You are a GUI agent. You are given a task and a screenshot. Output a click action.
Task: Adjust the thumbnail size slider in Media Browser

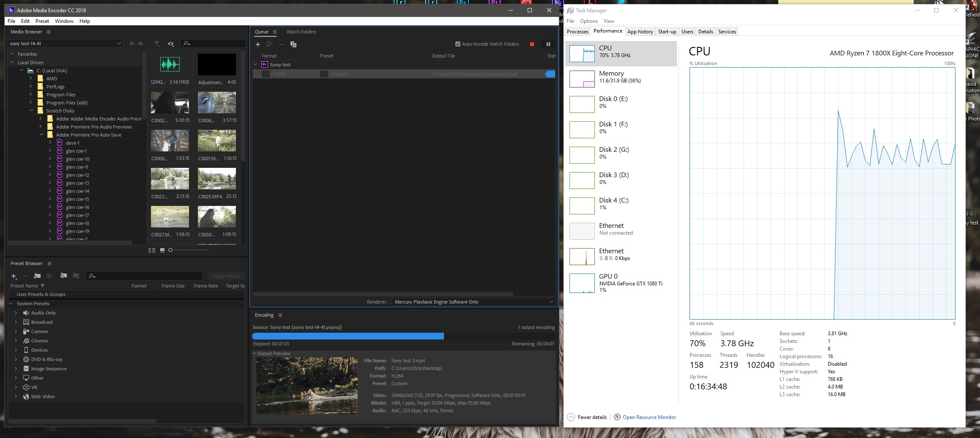click(x=170, y=250)
